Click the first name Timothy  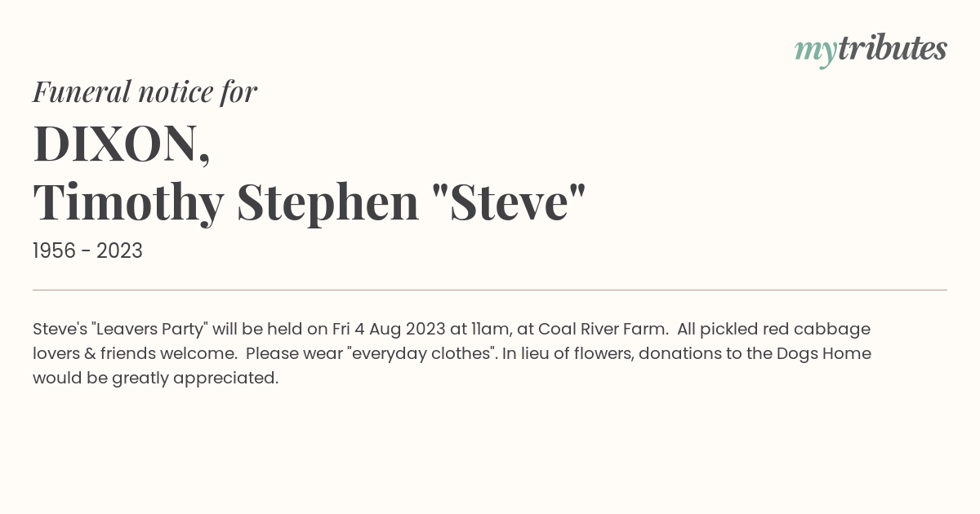tap(128, 202)
